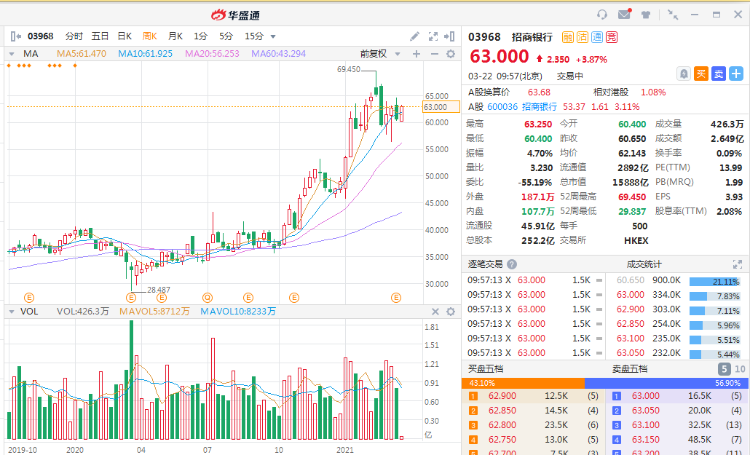Open the skin theme shirt icon
Image resolution: width=750 pixels, height=455 pixels.
(647, 14)
